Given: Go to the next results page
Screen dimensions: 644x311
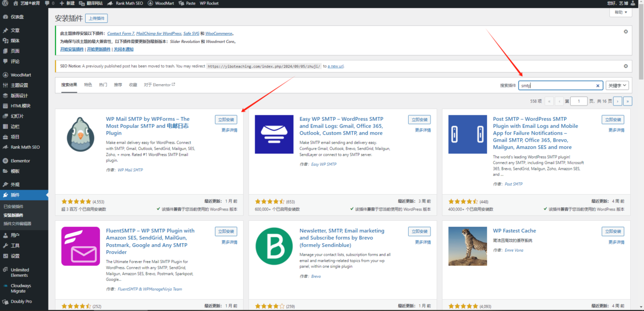Looking at the screenshot, I should point(618,101).
